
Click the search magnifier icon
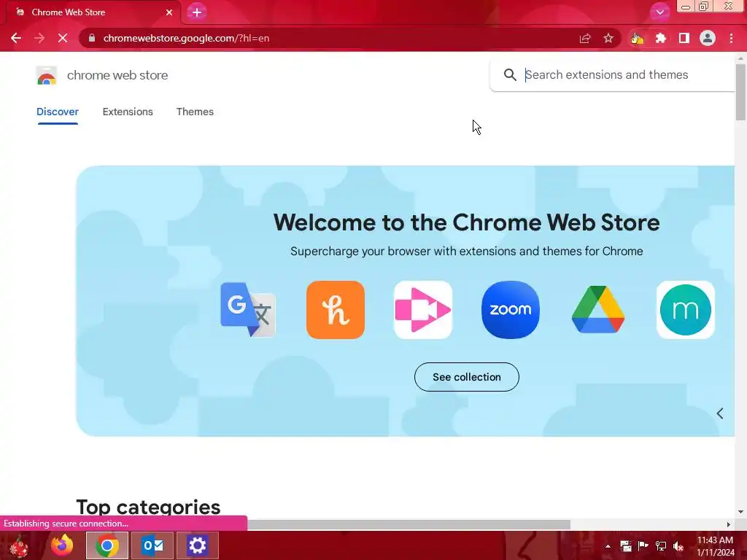pyautogui.click(x=510, y=75)
